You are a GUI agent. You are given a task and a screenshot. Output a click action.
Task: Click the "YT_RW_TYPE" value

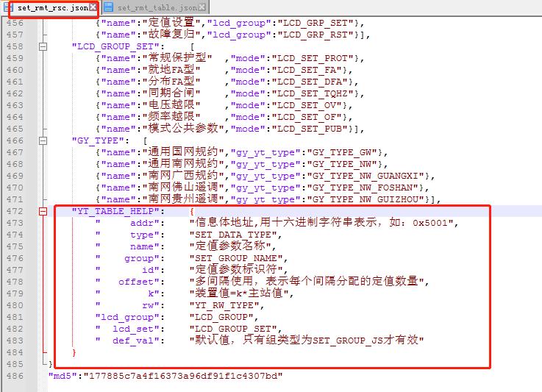[x=224, y=305]
